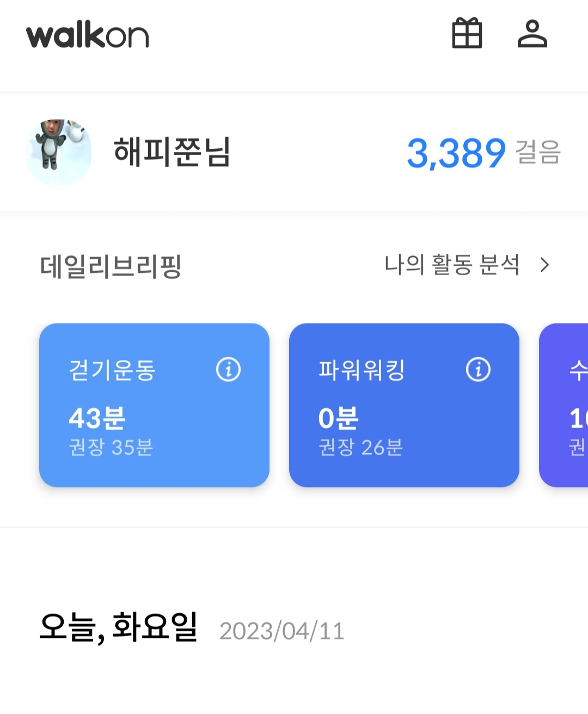Show info for 걷기운동 card
Viewport: 588px width, 714px height.
click(x=228, y=369)
